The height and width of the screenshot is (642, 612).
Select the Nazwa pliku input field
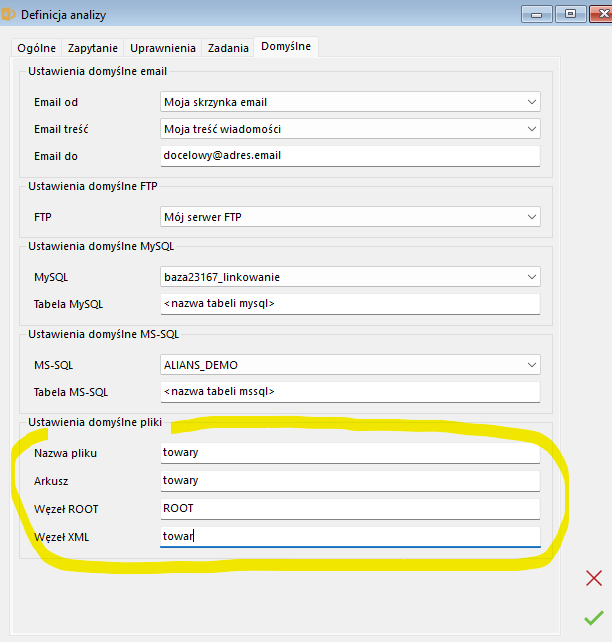[350, 453]
